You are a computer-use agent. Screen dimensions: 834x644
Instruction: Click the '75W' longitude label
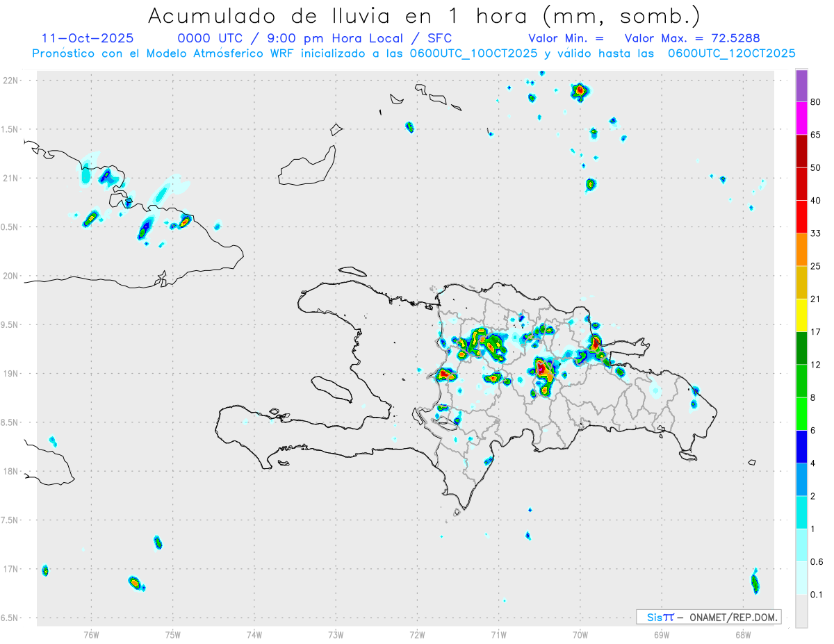point(173,635)
